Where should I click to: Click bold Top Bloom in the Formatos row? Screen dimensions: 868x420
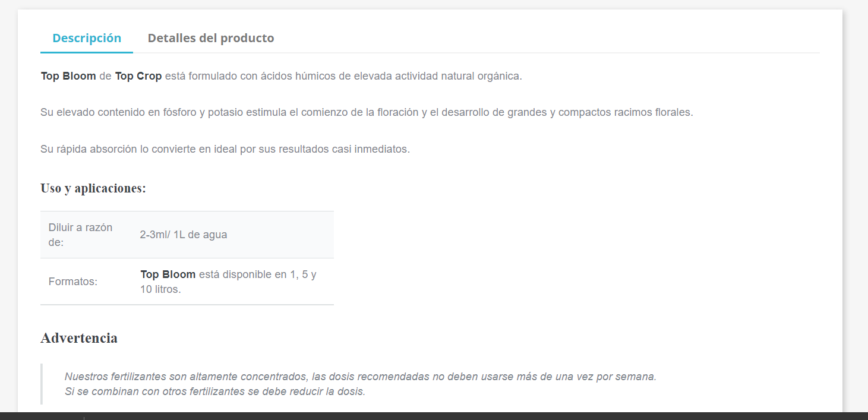tap(168, 274)
